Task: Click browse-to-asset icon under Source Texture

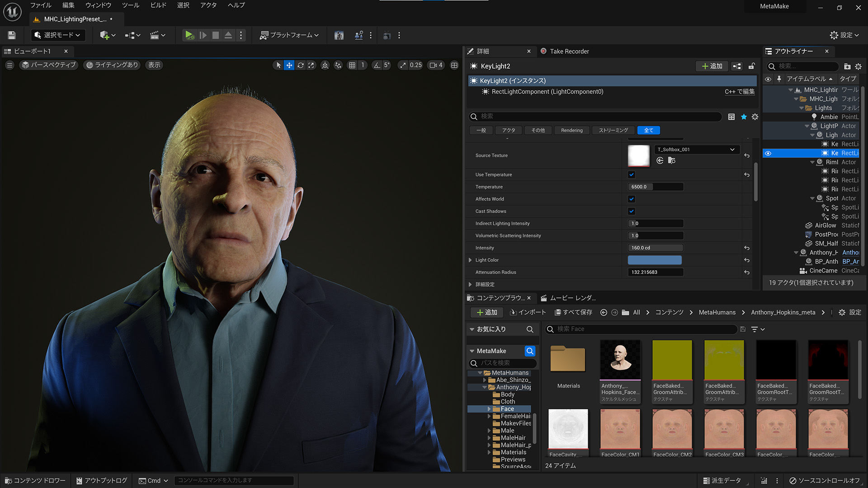Action: point(672,160)
